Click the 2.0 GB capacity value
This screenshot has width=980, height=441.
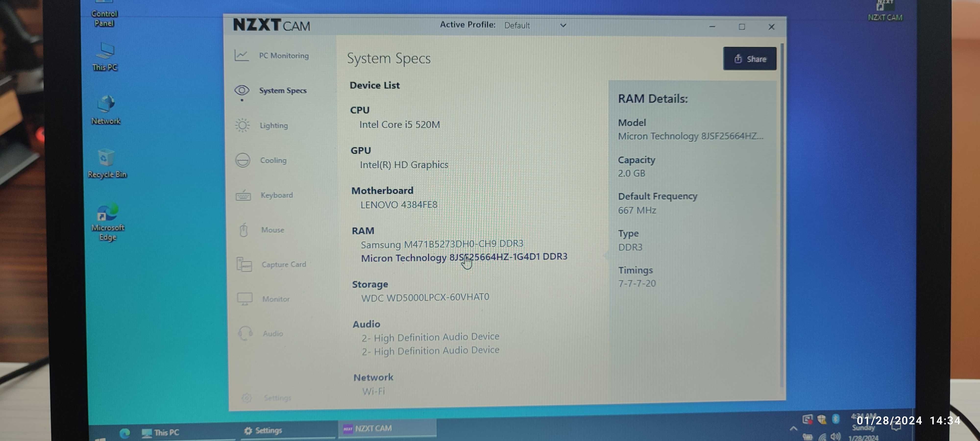click(632, 173)
